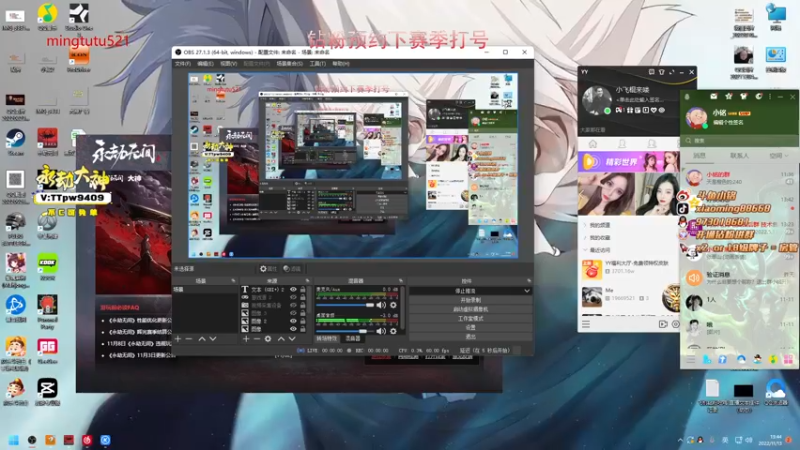Screen dimensions: 800x450
Task: Toggle visibility of 文本 (GDI+) 2 source
Action: [x=293, y=289]
